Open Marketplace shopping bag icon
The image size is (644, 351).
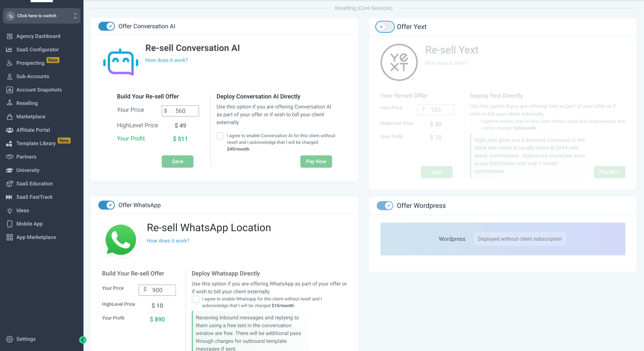(10, 117)
